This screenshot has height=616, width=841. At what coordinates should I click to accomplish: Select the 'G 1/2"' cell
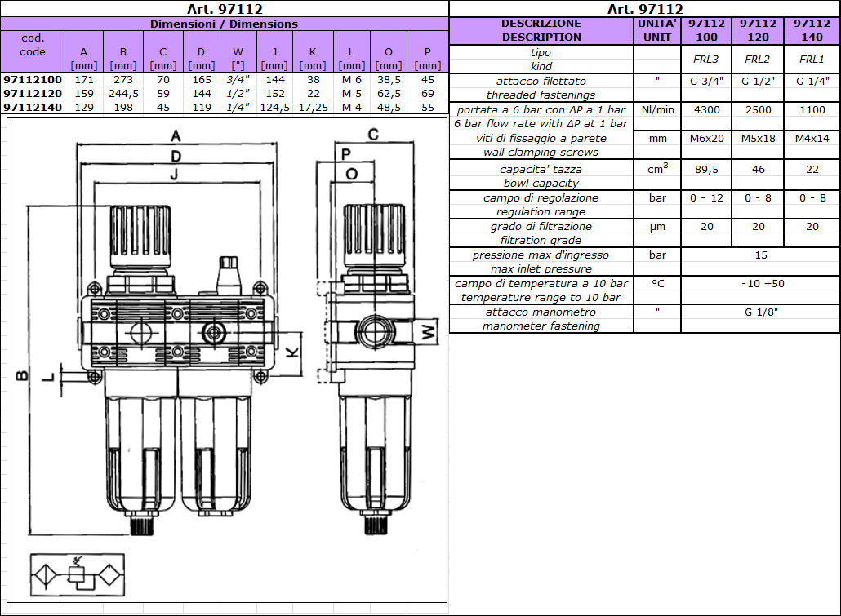pos(758,82)
